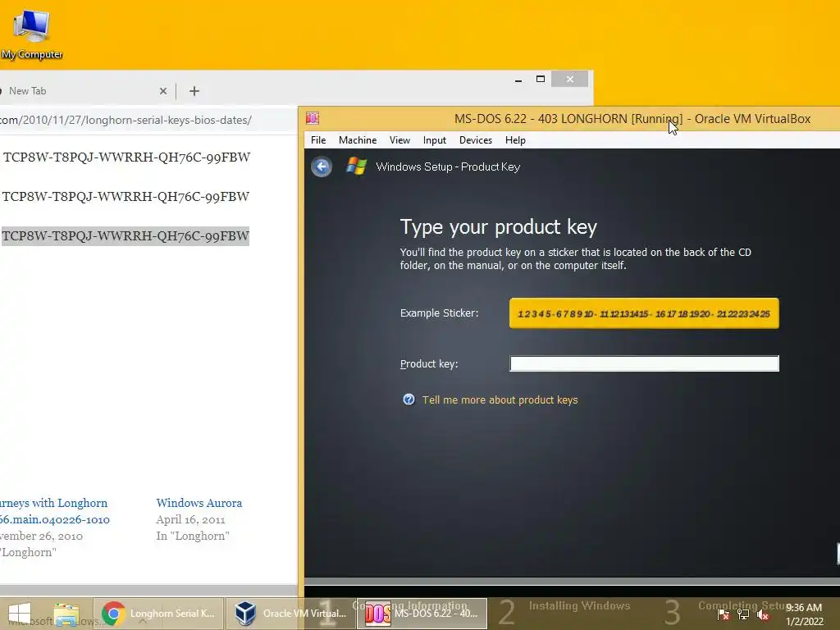Click the help question mark icon

(409, 399)
